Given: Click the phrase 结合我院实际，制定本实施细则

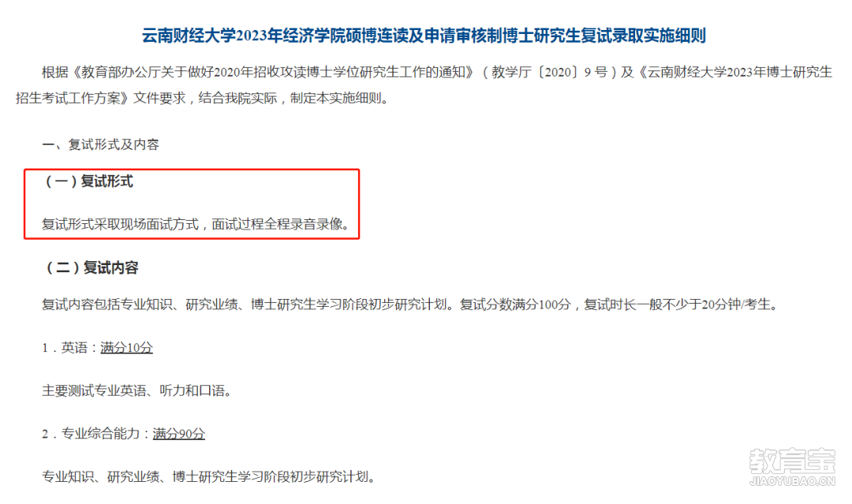Looking at the screenshot, I should click(290, 99).
